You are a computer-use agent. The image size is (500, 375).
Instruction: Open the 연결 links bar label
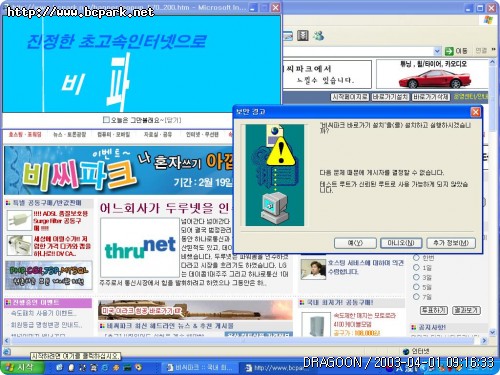481,51
